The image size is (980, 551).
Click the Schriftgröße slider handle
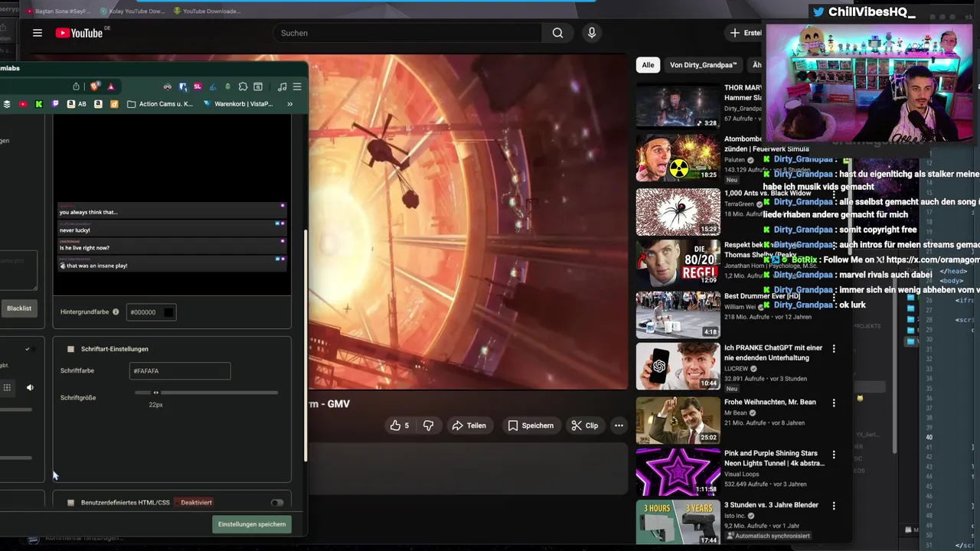point(155,393)
